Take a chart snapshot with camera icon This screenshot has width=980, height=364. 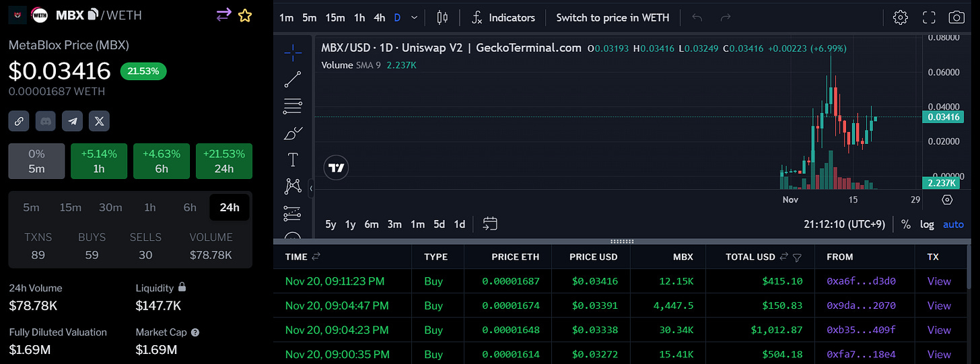pyautogui.click(x=956, y=17)
